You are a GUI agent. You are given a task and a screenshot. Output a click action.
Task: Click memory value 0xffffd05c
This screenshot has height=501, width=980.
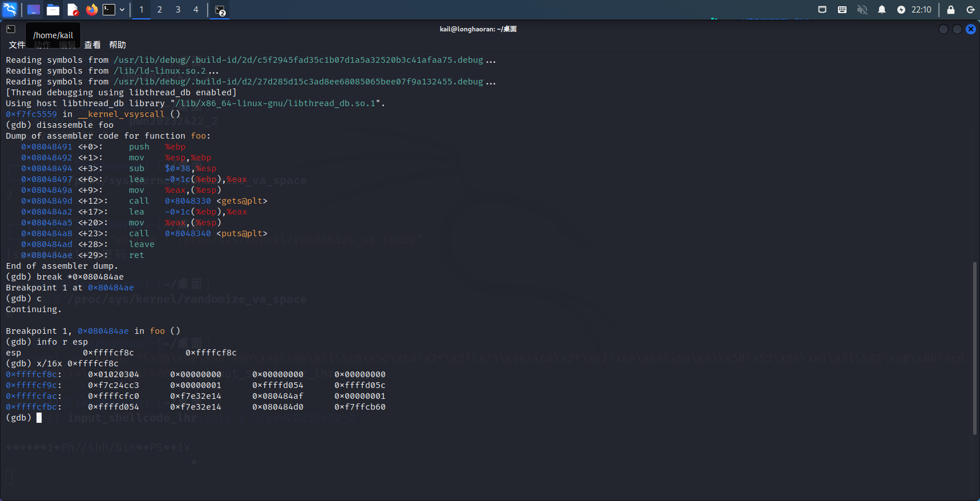tap(360, 385)
